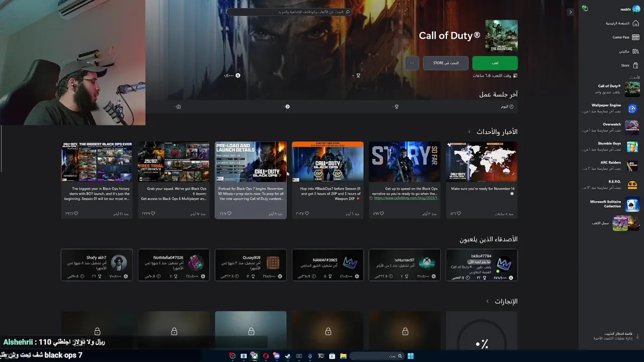Image resolution: width=644 pixels, height=362 pixels.
Task: Open Opera browser from taskbar
Action: point(266,356)
